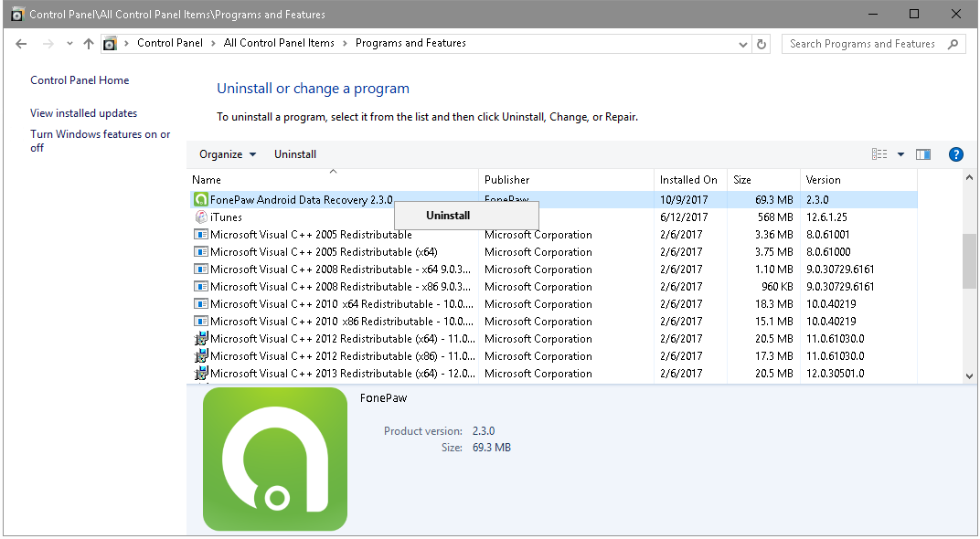
Task: Choose Uninstall from the context menu
Action: pos(466,216)
